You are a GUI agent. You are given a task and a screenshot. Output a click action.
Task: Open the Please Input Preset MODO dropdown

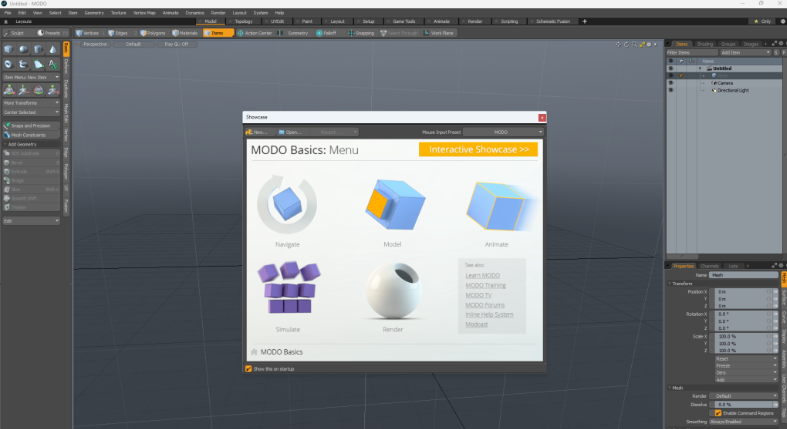[517, 132]
